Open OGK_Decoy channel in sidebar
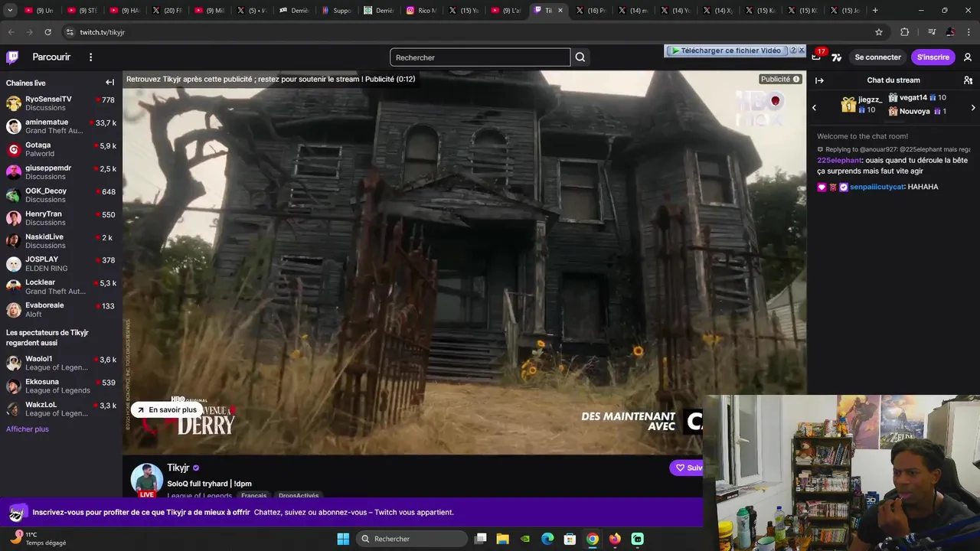Viewport: 980px width, 551px height. click(x=61, y=195)
